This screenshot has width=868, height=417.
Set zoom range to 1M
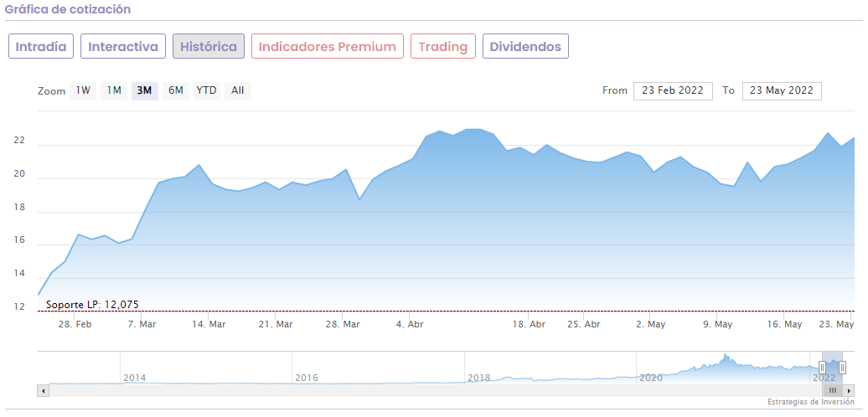click(x=114, y=90)
